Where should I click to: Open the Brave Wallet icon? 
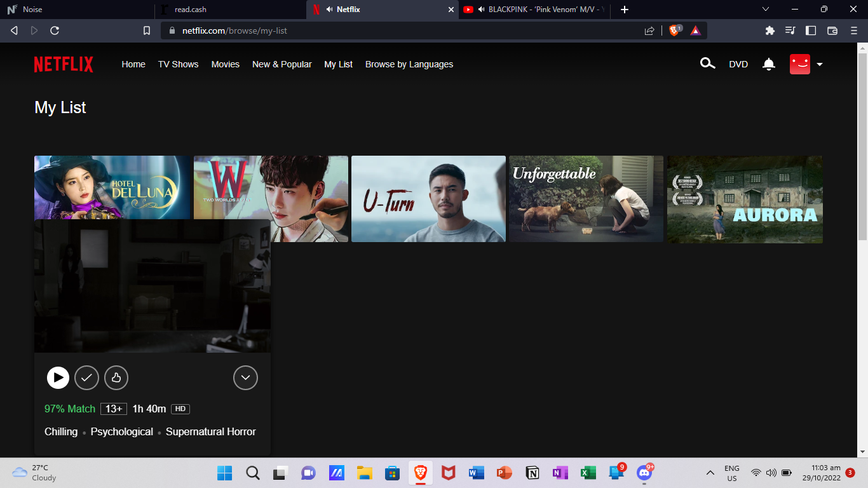pos(832,30)
